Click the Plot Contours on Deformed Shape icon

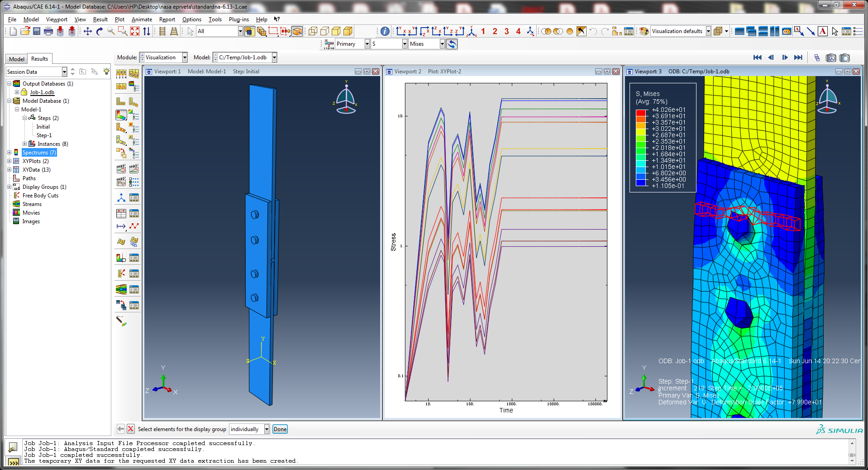coord(121,115)
